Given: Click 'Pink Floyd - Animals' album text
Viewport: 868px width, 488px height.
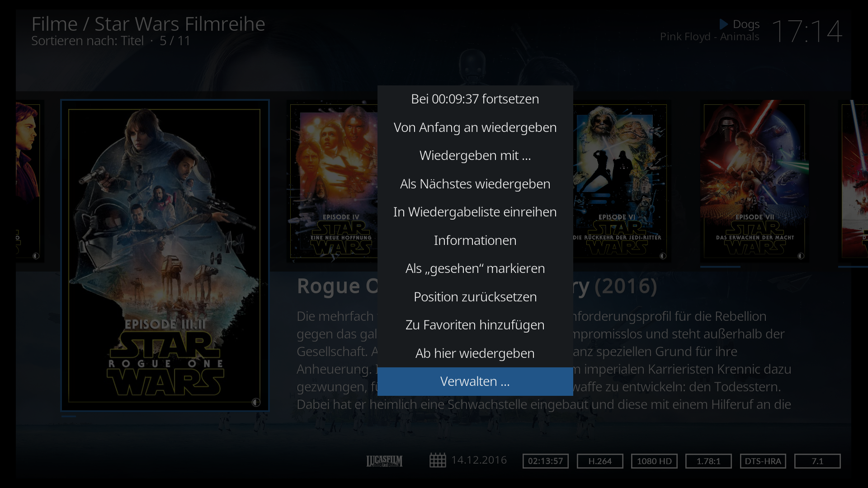Looking at the screenshot, I should click(x=710, y=37).
